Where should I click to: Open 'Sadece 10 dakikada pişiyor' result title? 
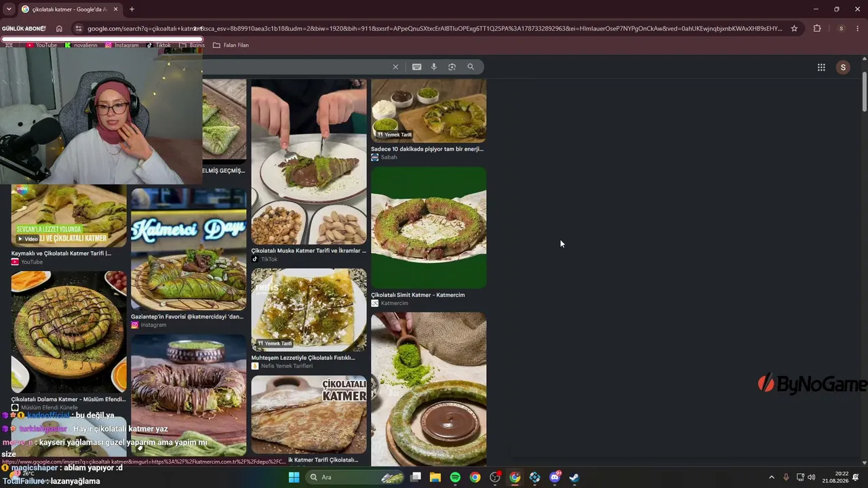click(427, 149)
